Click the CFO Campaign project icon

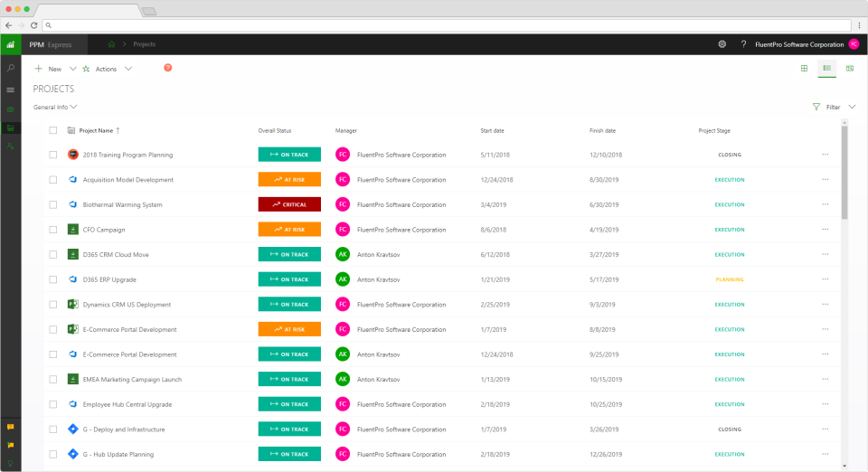pos(72,229)
